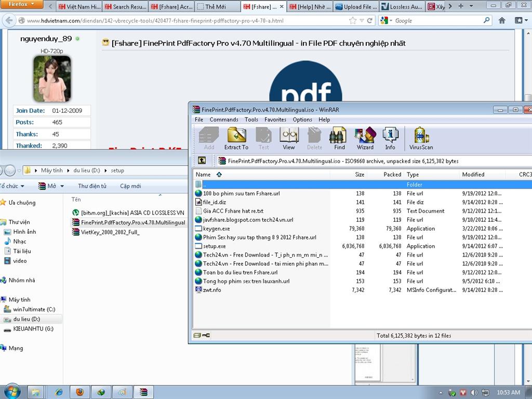
Task: Click the key icon in WinRAR status bar
Action: coord(206,335)
